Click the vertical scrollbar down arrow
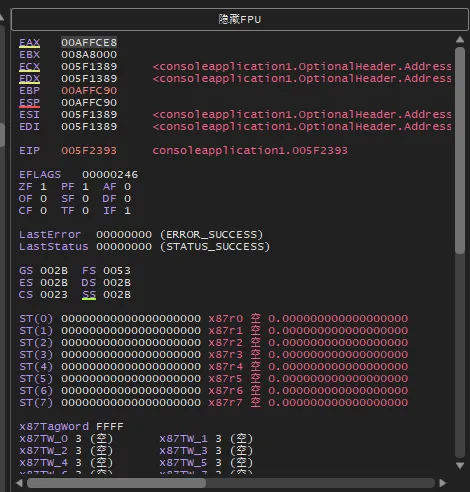 pyautogui.click(x=460, y=466)
